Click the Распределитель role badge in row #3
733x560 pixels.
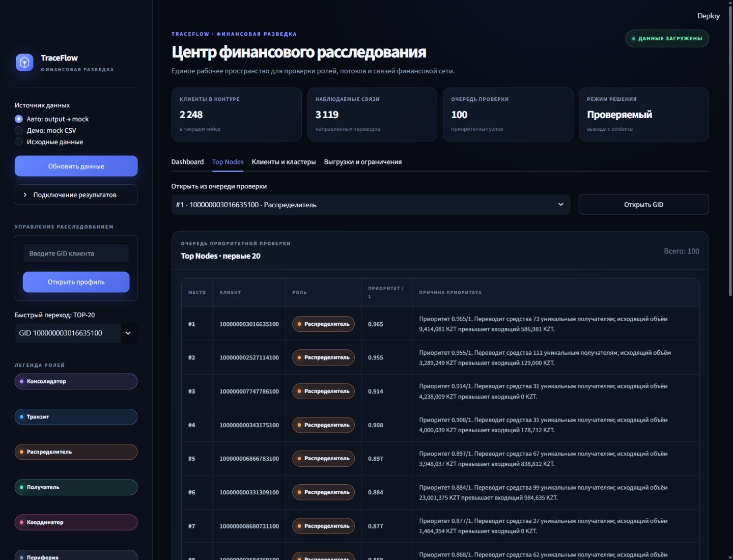click(x=323, y=391)
